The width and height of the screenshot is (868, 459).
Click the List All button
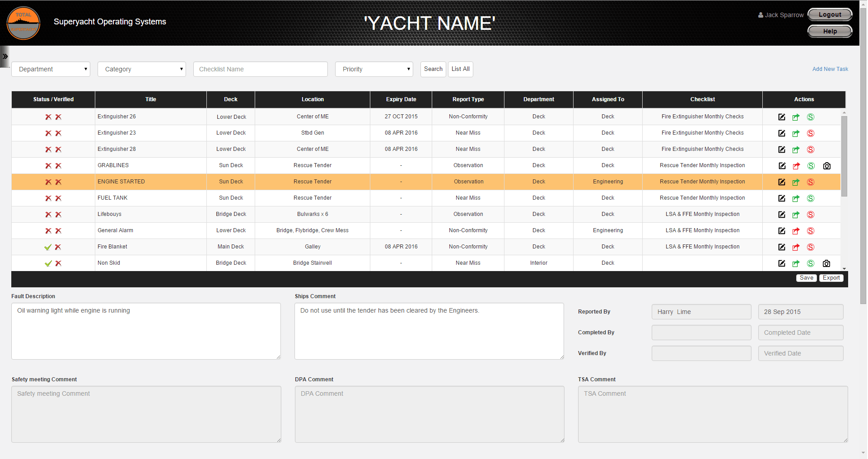coord(461,69)
